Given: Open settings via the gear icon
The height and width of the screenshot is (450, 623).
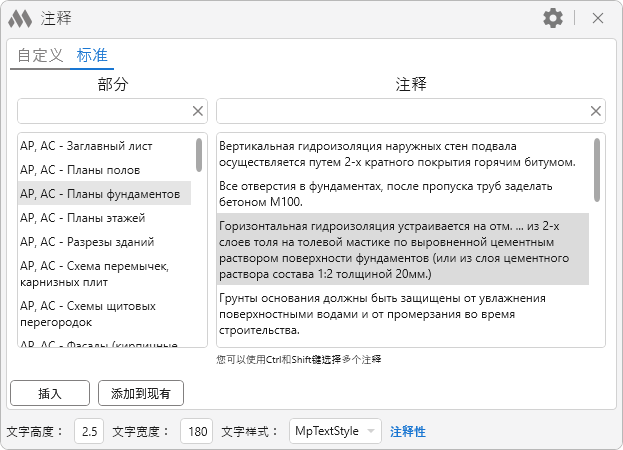Looking at the screenshot, I should [x=552, y=18].
